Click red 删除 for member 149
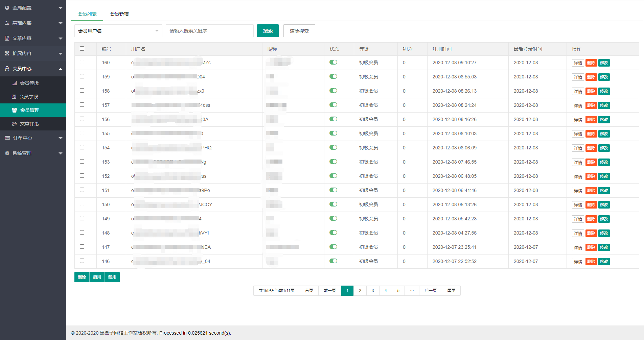644x340 pixels. [591, 219]
